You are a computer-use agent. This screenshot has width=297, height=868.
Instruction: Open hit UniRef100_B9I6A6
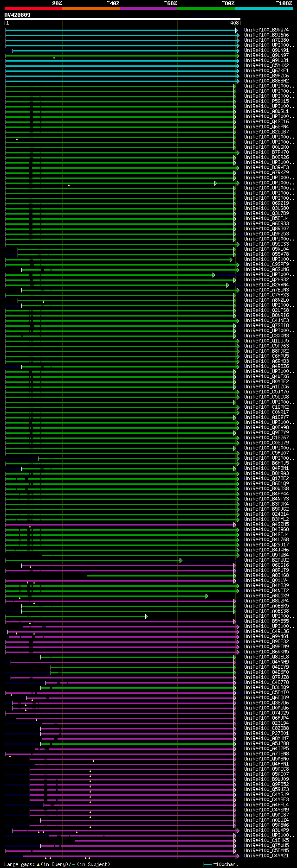click(x=266, y=35)
